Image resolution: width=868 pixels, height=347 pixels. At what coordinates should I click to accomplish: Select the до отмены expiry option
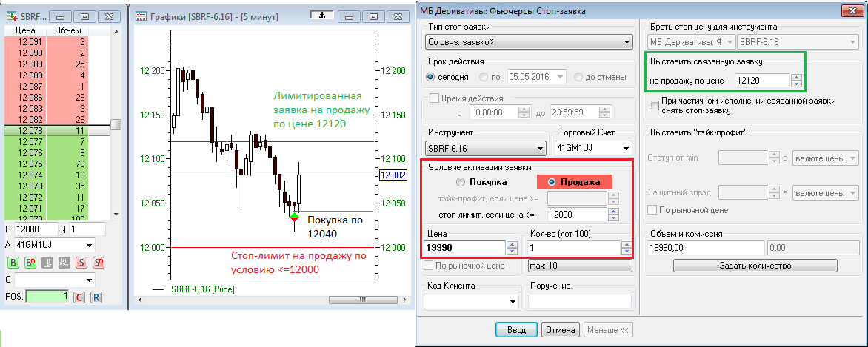[x=579, y=76]
